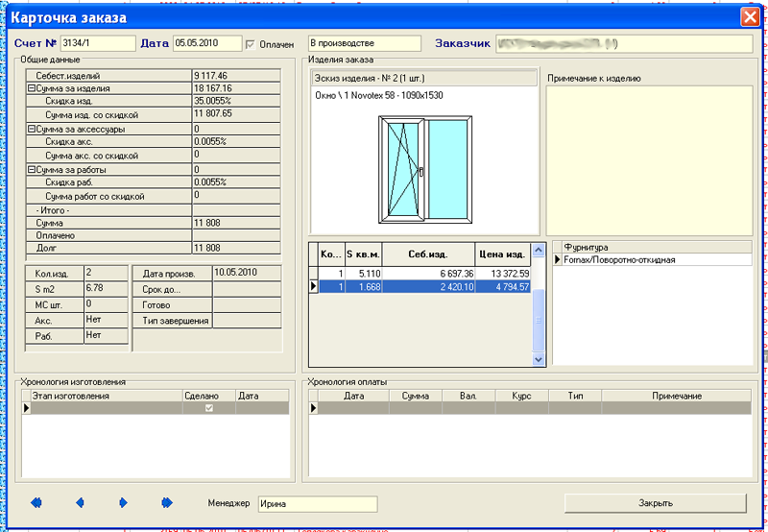Go to the previous order record
This screenshot has height=532, width=768.
click(80, 502)
